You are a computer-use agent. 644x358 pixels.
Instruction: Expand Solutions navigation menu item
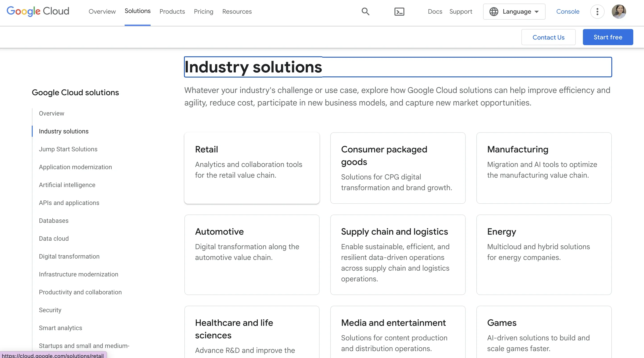click(x=137, y=11)
